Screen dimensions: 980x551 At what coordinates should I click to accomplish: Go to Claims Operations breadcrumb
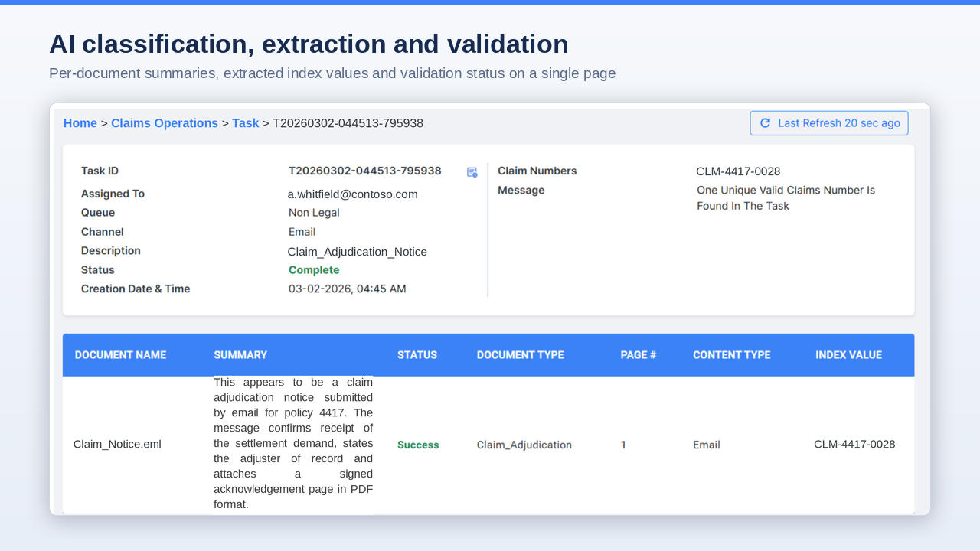tap(165, 123)
